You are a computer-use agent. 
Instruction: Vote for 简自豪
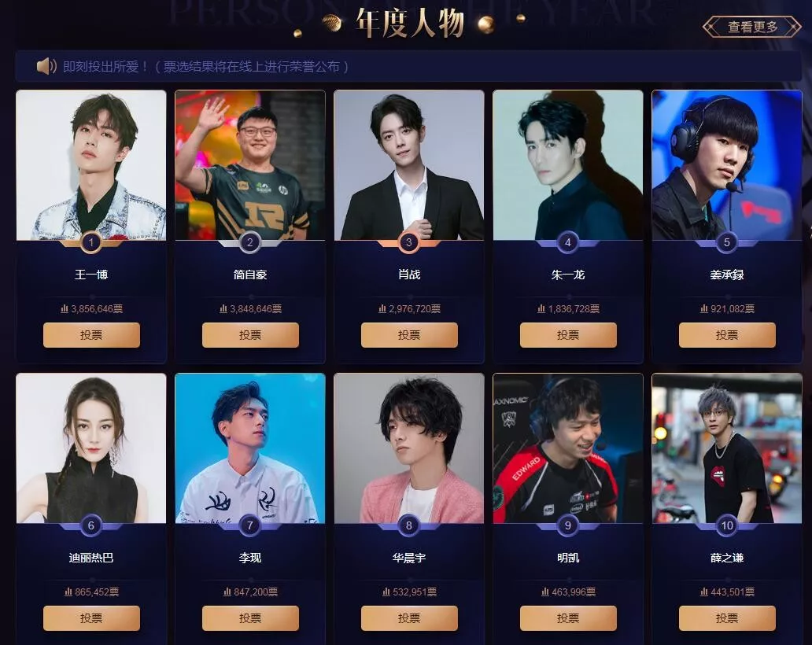click(x=251, y=335)
